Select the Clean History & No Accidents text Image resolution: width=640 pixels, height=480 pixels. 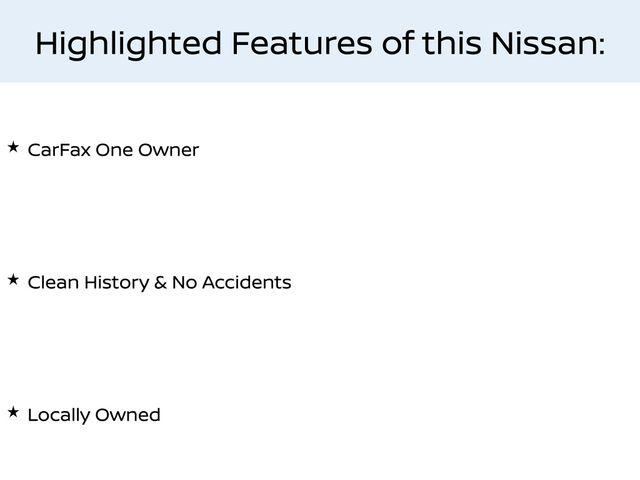pos(160,282)
